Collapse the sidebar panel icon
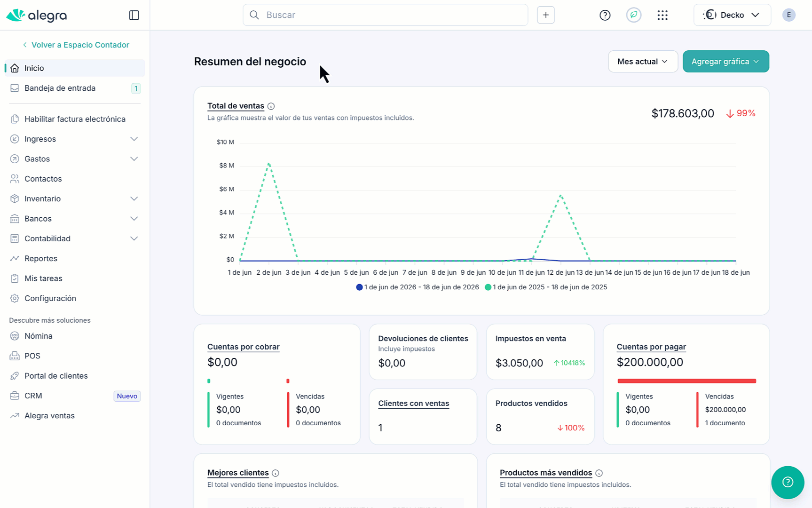The width and height of the screenshot is (812, 508). [134, 15]
